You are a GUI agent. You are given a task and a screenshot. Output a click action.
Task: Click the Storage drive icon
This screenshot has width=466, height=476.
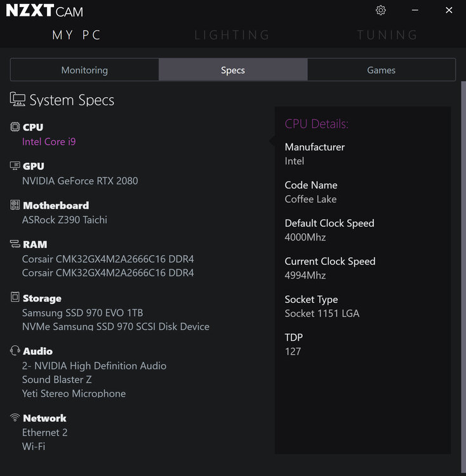point(15,297)
